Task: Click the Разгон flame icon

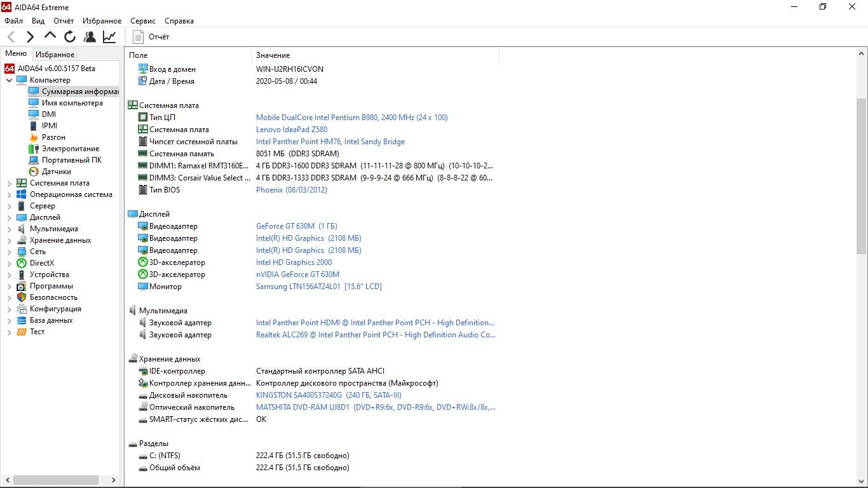Action: pyautogui.click(x=34, y=137)
